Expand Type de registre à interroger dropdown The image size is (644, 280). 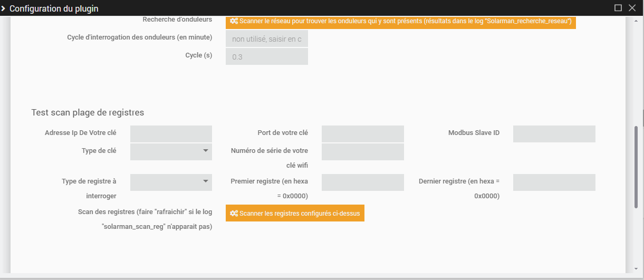[171, 182]
